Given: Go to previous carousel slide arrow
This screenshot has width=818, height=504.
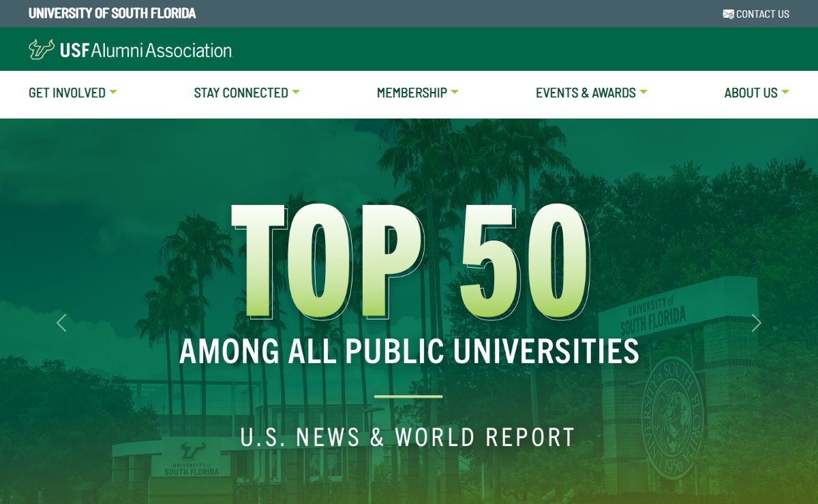Looking at the screenshot, I should [61, 323].
